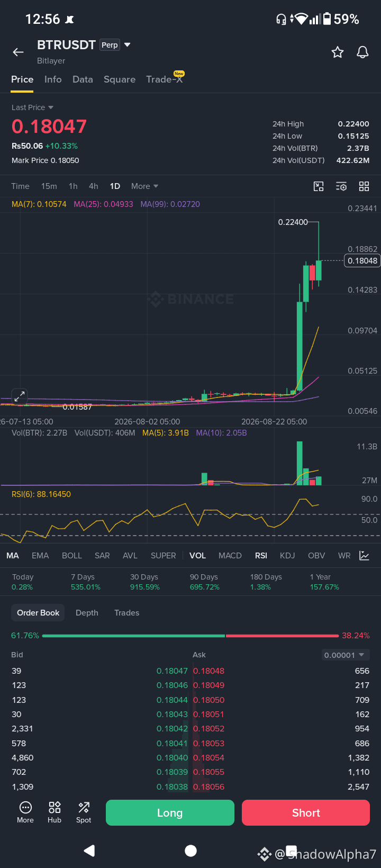Open chart layout grid icon
Screen dimensions: 381x868
click(x=364, y=186)
